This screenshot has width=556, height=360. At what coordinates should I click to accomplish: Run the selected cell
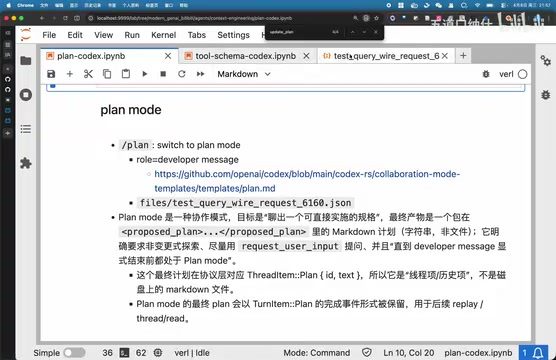pos(144,74)
